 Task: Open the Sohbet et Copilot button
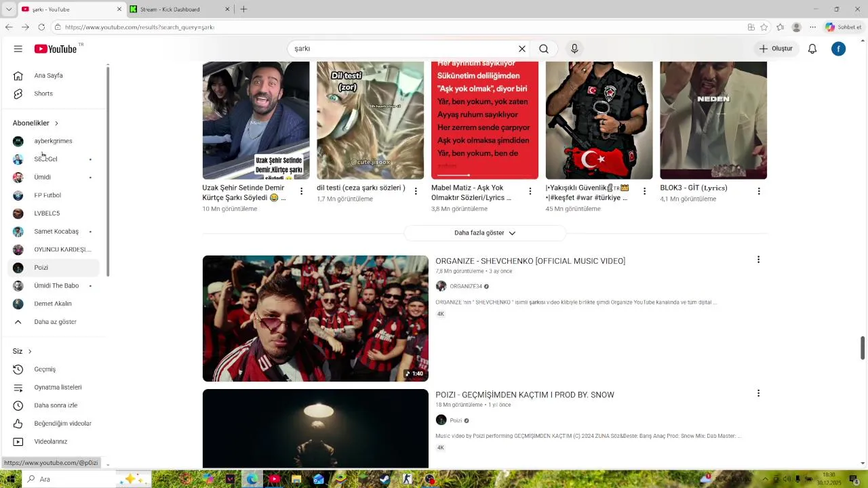pyautogui.click(x=844, y=27)
